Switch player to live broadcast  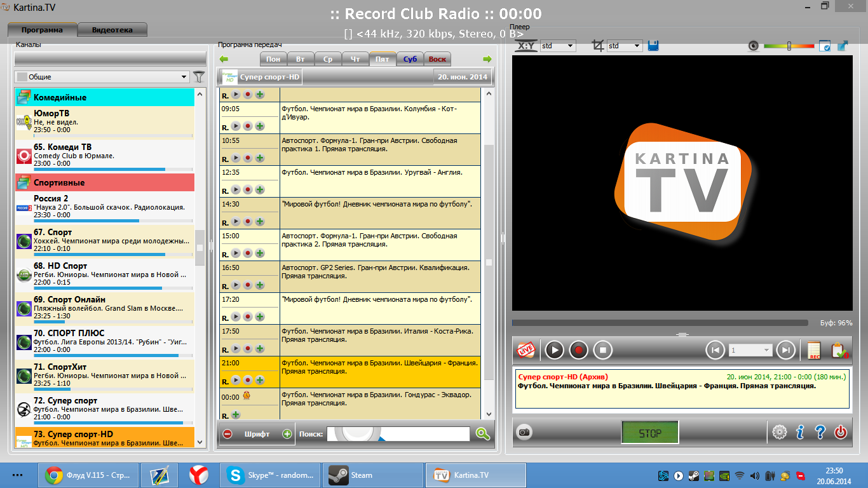526,349
